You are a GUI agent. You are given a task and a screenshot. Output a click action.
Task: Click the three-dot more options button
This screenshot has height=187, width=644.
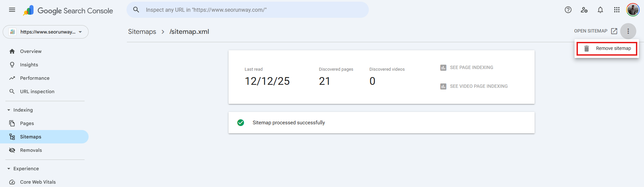(x=628, y=31)
